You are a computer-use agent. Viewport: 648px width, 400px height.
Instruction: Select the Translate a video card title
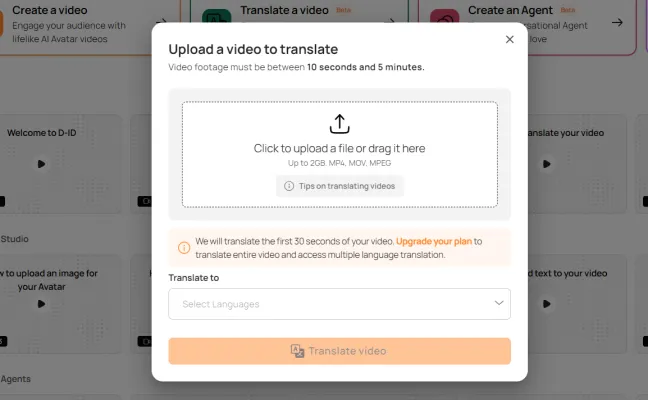click(x=283, y=10)
